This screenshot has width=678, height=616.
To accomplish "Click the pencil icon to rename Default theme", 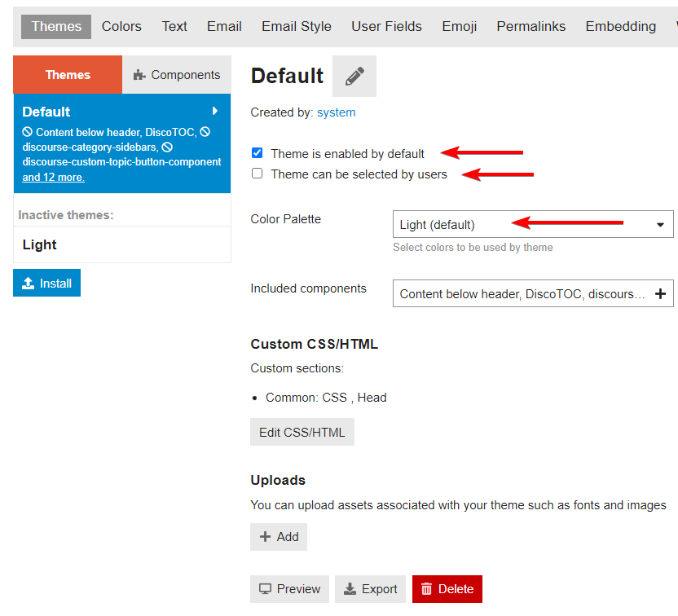I will coord(354,76).
